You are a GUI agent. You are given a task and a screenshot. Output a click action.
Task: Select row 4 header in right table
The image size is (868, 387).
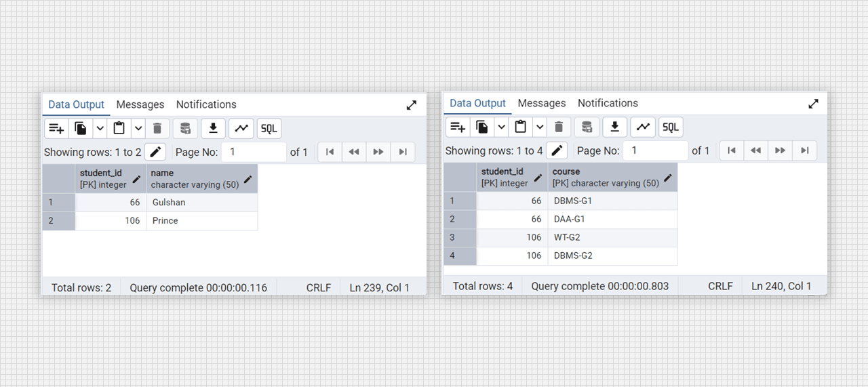(460, 256)
